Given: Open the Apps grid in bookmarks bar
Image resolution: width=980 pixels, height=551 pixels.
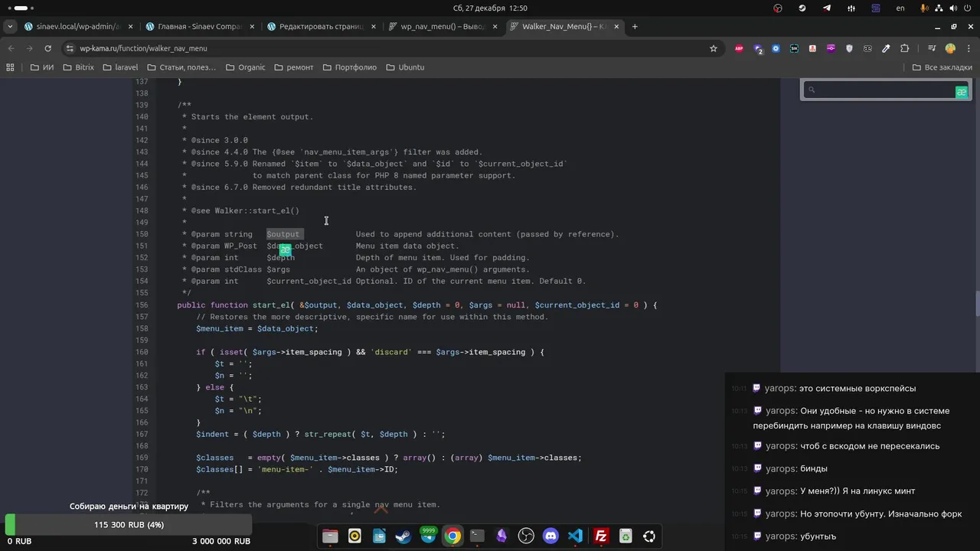Looking at the screenshot, I should tap(10, 67).
